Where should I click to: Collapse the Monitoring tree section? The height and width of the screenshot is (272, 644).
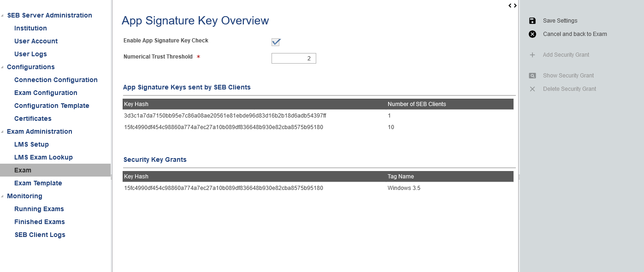(3, 196)
